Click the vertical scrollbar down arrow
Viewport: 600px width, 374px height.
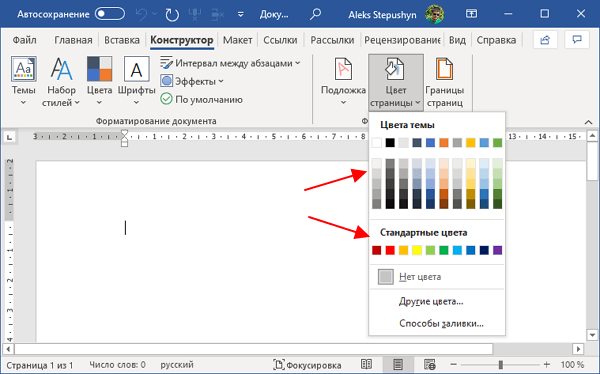[592, 336]
